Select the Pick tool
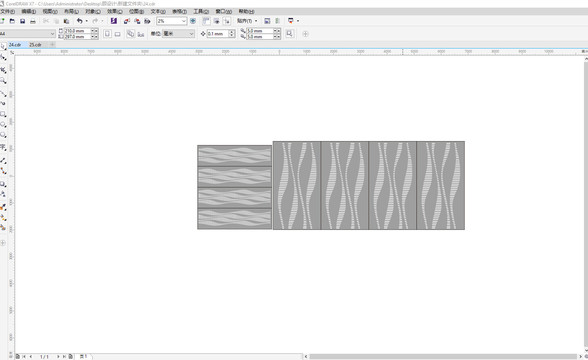Viewport: 588px width, 360px height. 3,46
